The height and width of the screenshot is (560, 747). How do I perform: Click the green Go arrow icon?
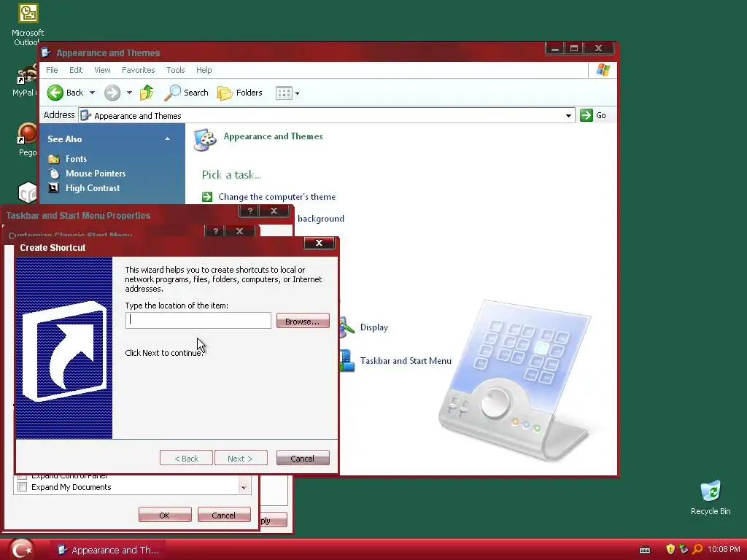[587, 115]
